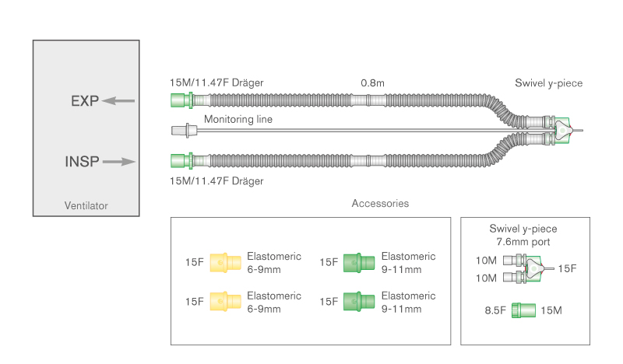Click the lower yellow elastomeric 6-9mm connector
This screenshot has width=623, height=364.
pyautogui.click(x=224, y=299)
